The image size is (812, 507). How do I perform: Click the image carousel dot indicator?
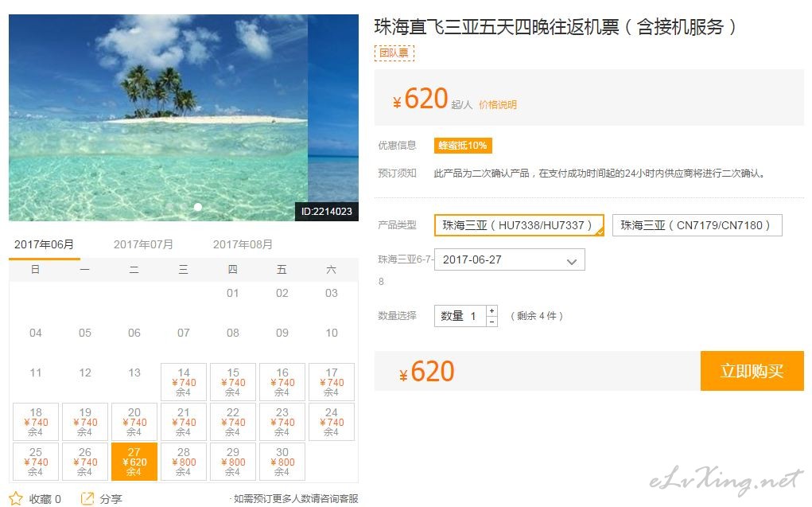(198, 207)
